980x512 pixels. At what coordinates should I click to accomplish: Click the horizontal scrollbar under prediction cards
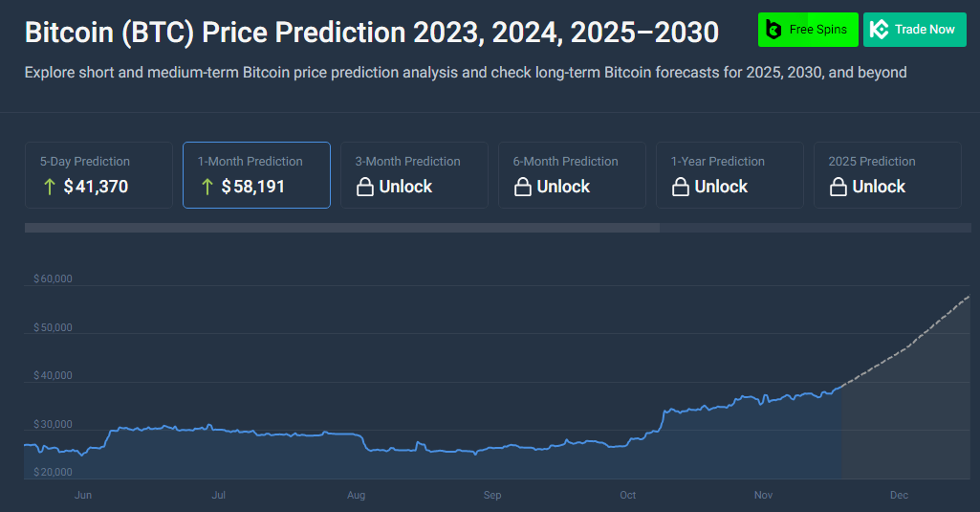pyautogui.click(x=341, y=228)
